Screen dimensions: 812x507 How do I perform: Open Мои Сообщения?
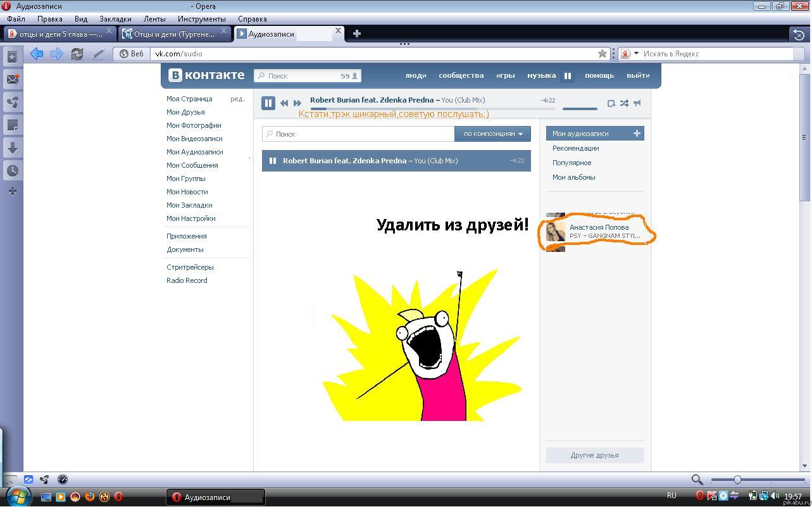click(x=192, y=165)
